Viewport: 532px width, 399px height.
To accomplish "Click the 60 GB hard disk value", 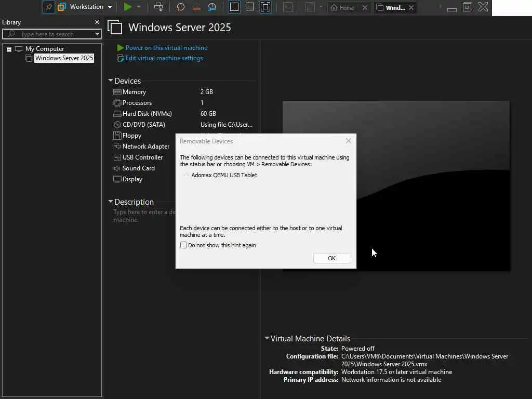I will 208,114.
